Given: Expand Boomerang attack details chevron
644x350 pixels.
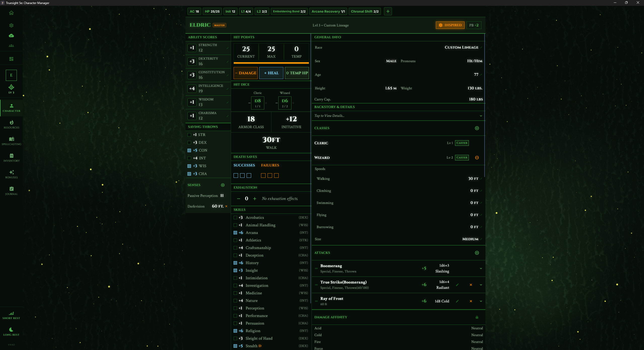Looking at the screenshot, I should point(481,268).
